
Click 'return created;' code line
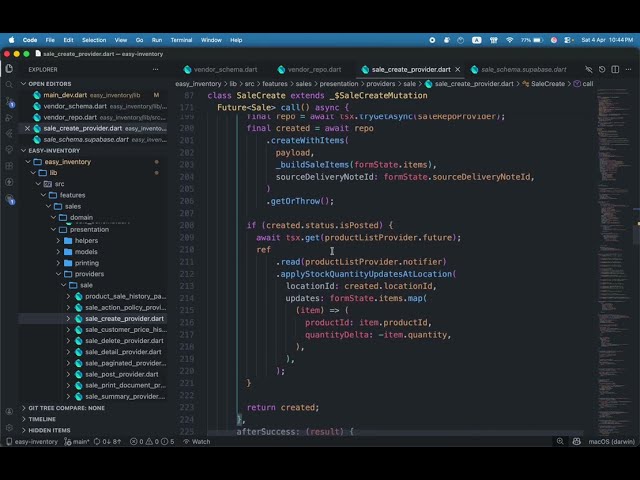[x=283, y=407]
